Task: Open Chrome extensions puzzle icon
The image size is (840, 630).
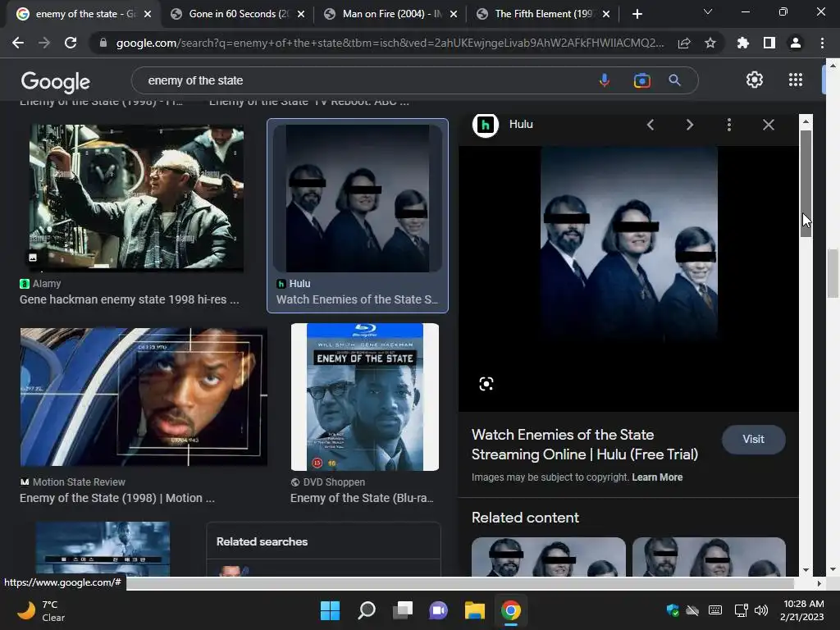Action: coord(742,43)
